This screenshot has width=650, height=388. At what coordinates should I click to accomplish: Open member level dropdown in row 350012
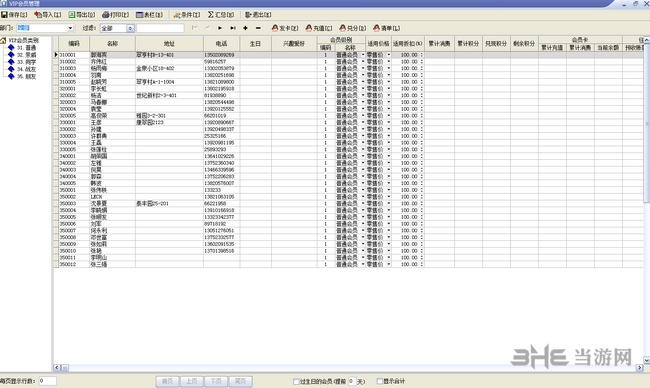point(363,264)
